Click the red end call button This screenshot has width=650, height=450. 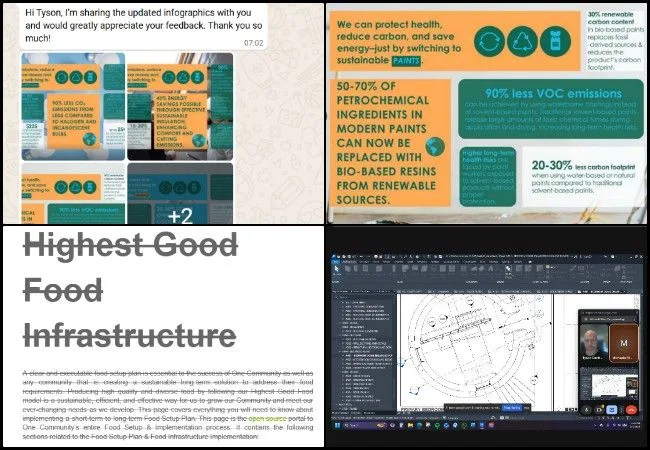[631, 410]
